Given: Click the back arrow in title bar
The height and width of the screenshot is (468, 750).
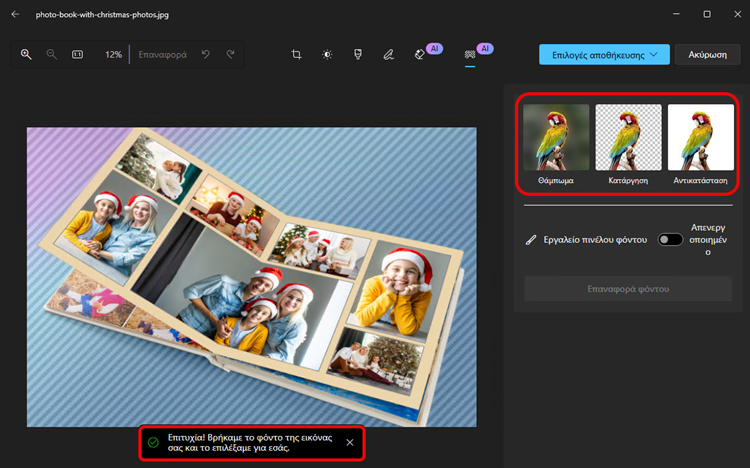Looking at the screenshot, I should point(14,14).
